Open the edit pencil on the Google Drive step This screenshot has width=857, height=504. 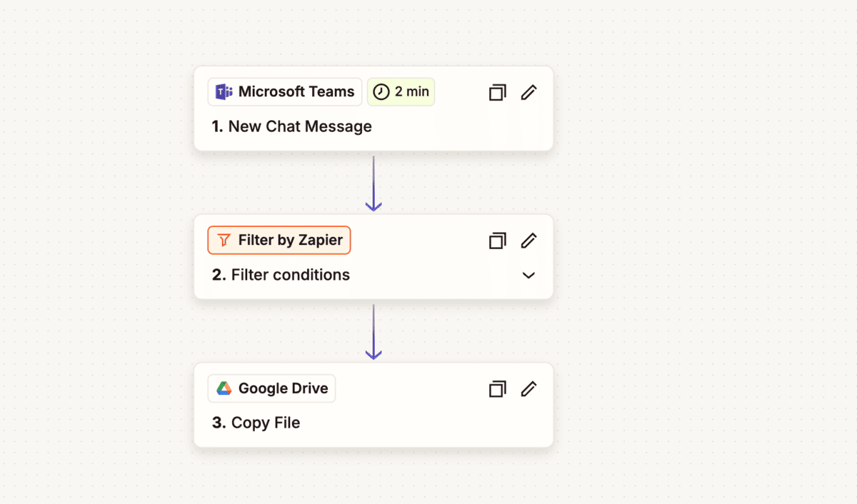point(528,388)
